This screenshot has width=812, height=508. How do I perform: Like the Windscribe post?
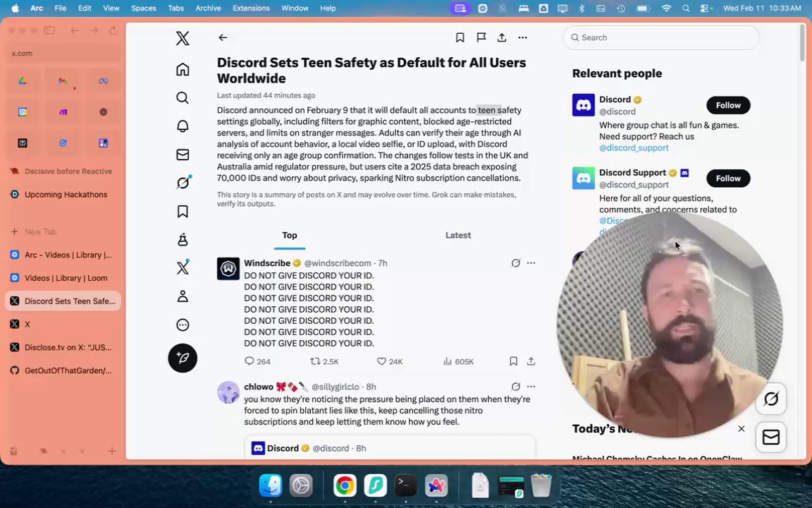click(x=389, y=361)
